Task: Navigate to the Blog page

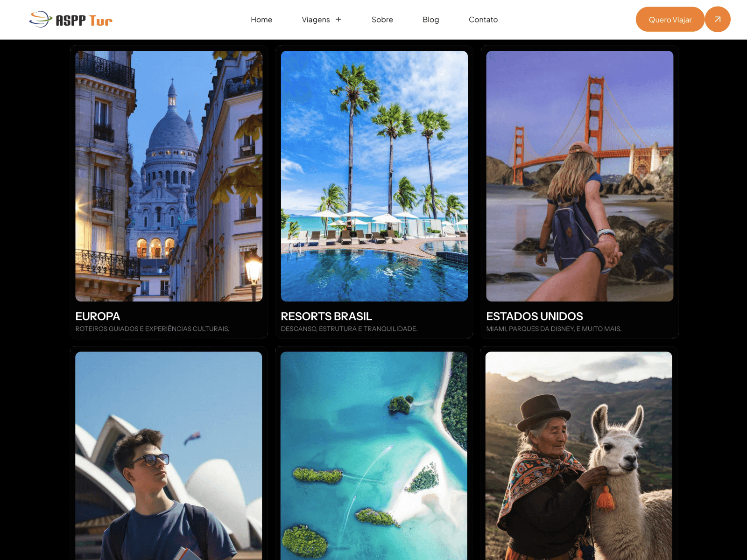Action: [x=431, y=20]
